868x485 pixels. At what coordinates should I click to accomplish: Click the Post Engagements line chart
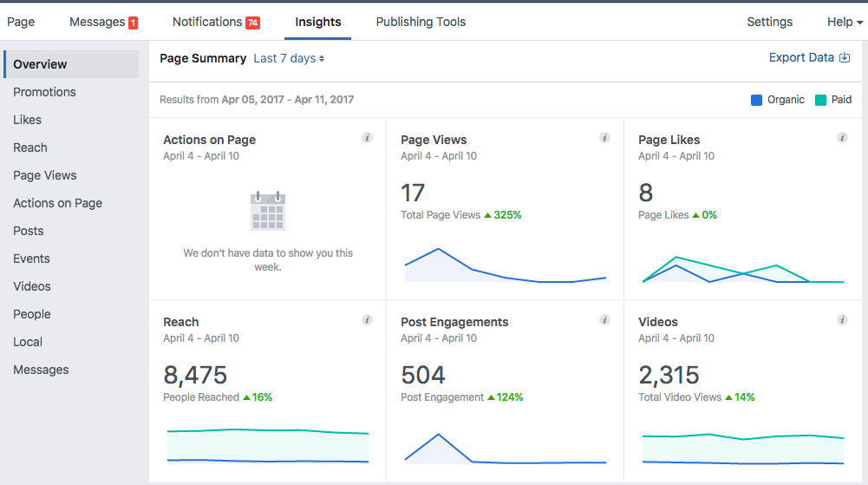pos(506,449)
